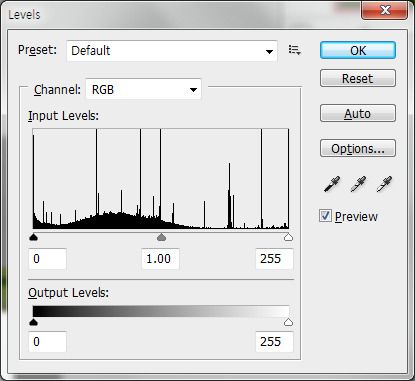Screen dimensions: 415x381
Task: Click the Reset button
Action: click(x=358, y=78)
